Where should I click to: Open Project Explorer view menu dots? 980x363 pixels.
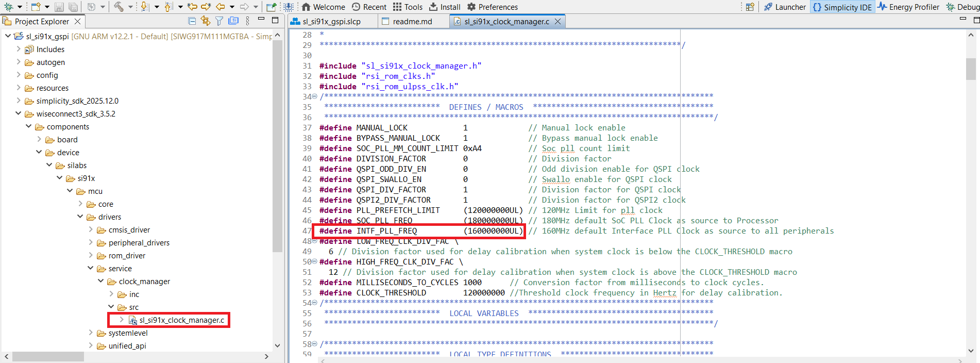[x=247, y=21]
